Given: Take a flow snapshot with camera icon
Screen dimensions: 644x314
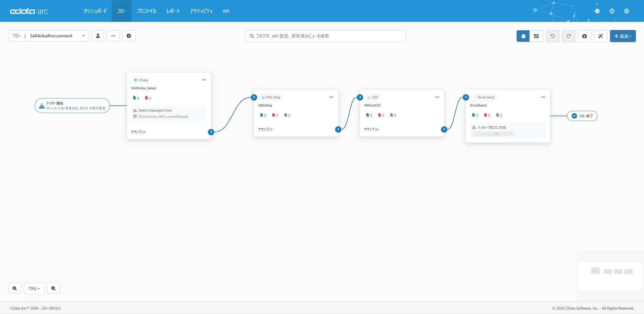Looking at the screenshot, I should pos(584,36).
